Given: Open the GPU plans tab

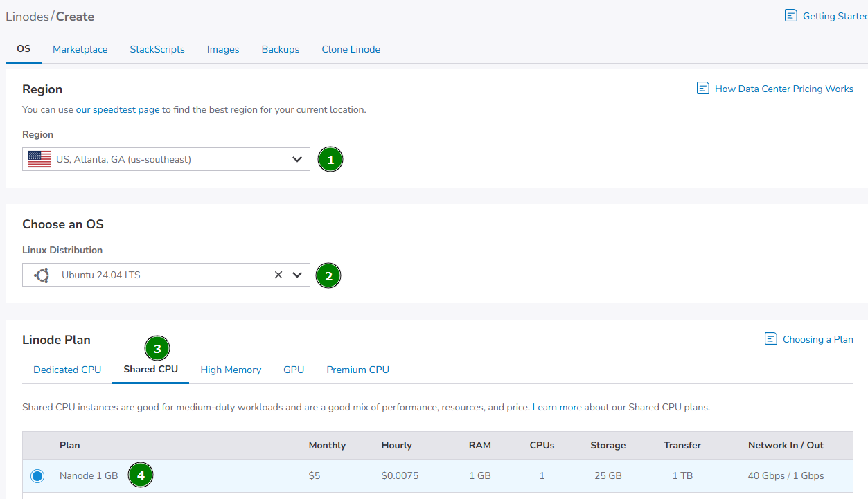Looking at the screenshot, I should click(293, 370).
